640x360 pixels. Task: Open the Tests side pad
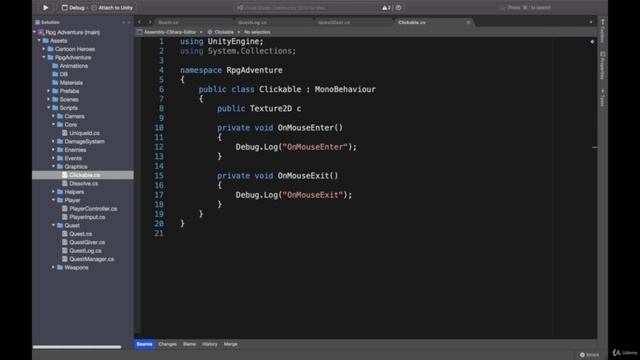point(602,98)
